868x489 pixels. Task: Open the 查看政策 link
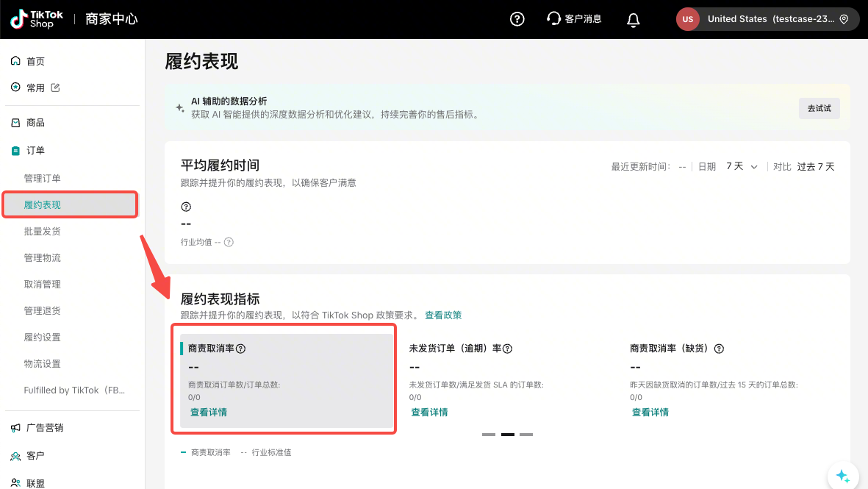pos(443,315)
